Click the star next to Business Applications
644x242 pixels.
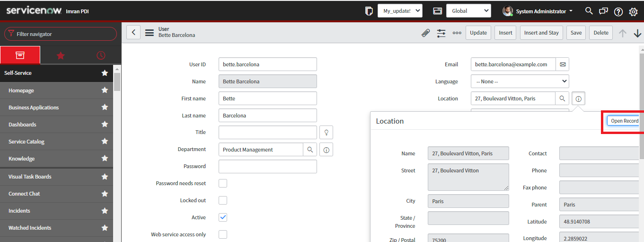pos(105,107)
